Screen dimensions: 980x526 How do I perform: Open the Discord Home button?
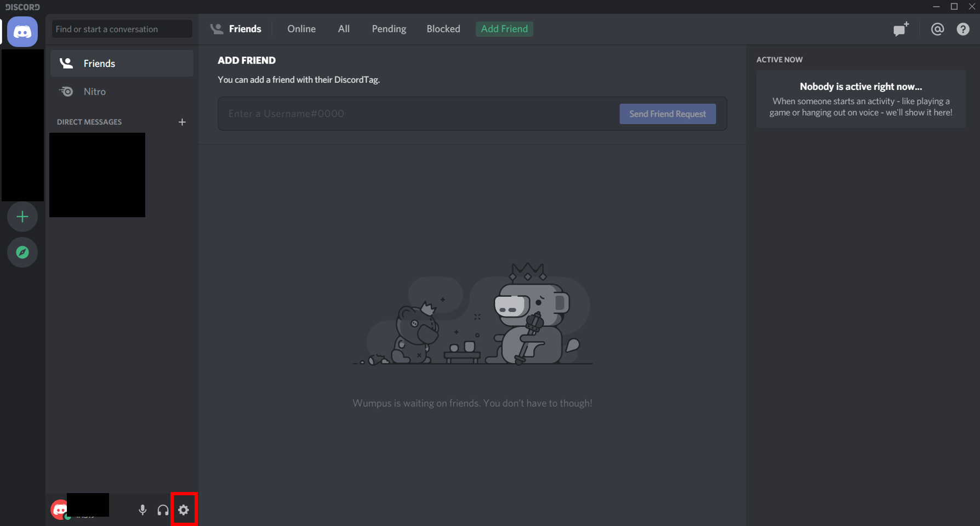tap(22, 32)
